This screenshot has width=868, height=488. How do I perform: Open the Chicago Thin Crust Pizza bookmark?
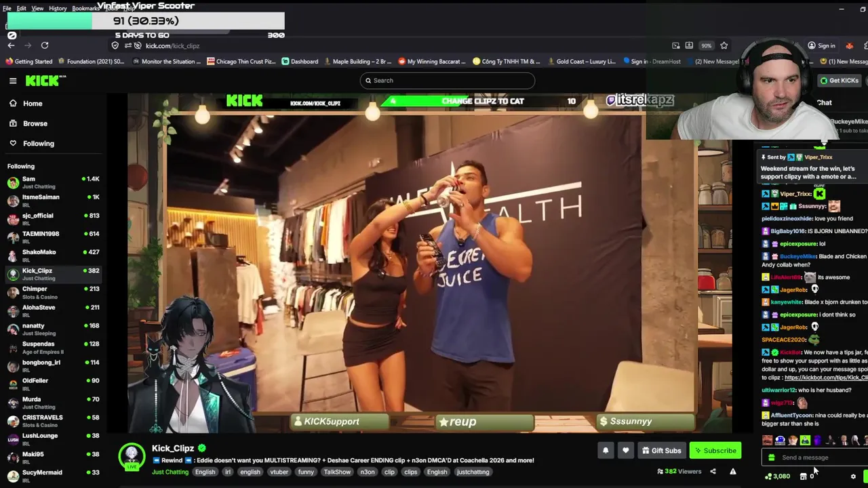tap(241, 62)
